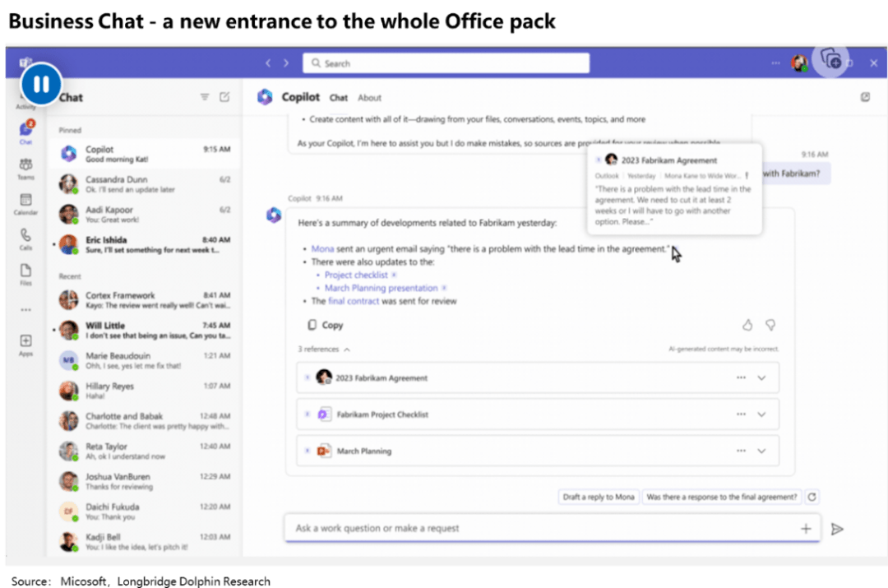Image resolution: width=888 pixels, height=588 pixels.
Task: Expand the 2023 Fabrikam Agreement reference
Action: (761, 377)
